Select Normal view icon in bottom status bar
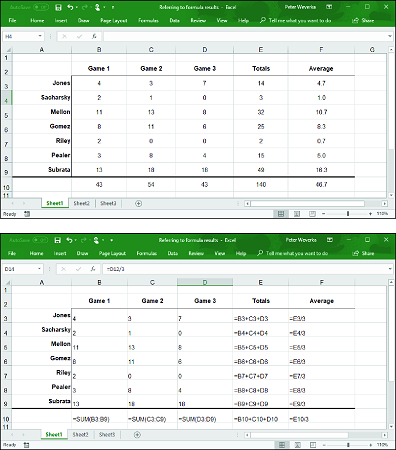This screenshot has width=396, height=450. pyautogui.click(x=282, y=445)
